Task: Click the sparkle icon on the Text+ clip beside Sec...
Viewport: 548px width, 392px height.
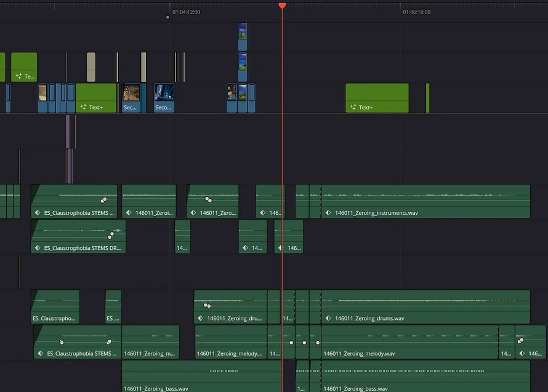Action: [83, 107]
